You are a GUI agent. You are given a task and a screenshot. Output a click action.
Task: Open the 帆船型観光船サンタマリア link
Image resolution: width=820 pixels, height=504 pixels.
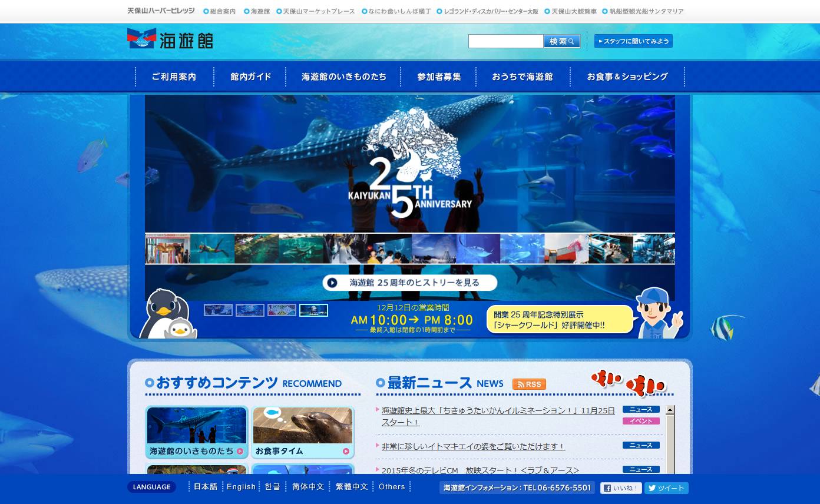pos(646,11)
